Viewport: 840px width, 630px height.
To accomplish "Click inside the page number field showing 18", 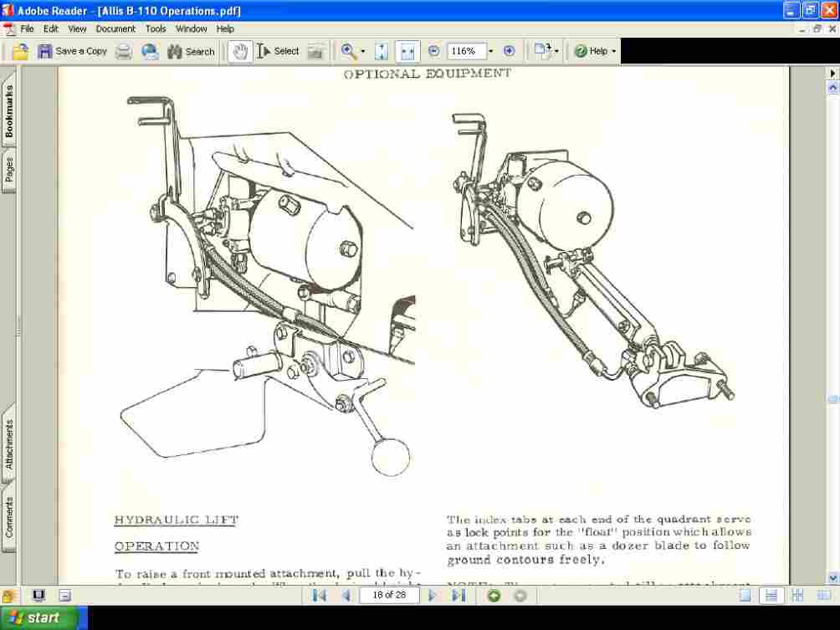I will pos(387,595).
